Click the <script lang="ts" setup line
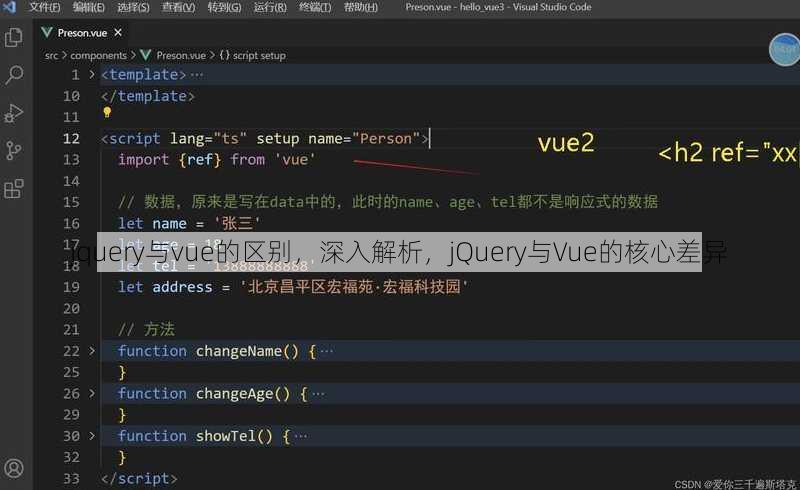The width and height of the screenshot is (800, 490). [x=265, y=139]
